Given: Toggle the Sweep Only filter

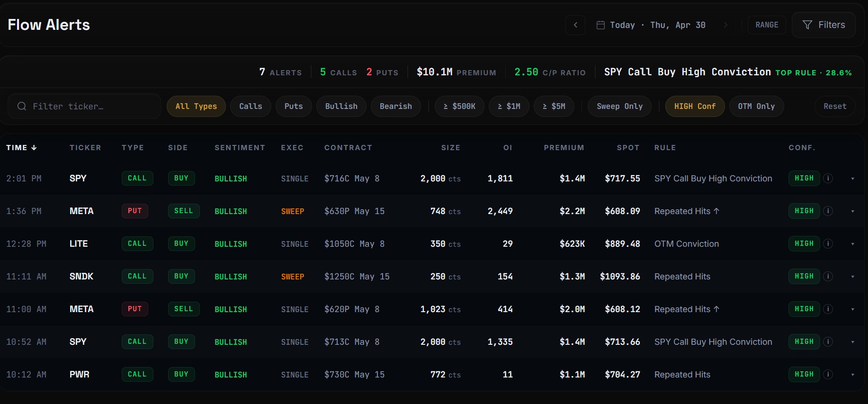Looking at the screenshot, I should 620,106.
